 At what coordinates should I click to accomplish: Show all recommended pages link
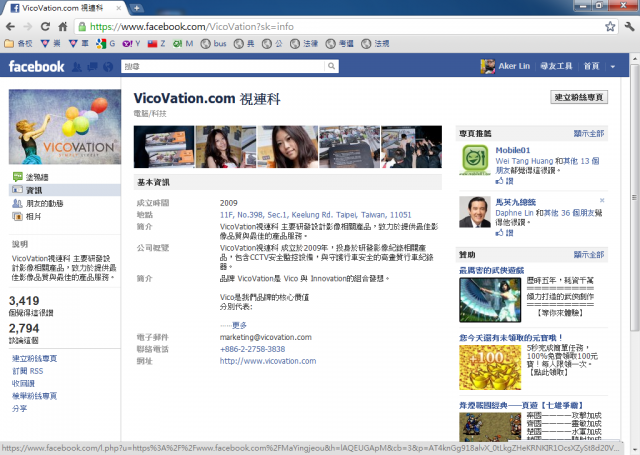pyautogui.click(x=589, y=133)
